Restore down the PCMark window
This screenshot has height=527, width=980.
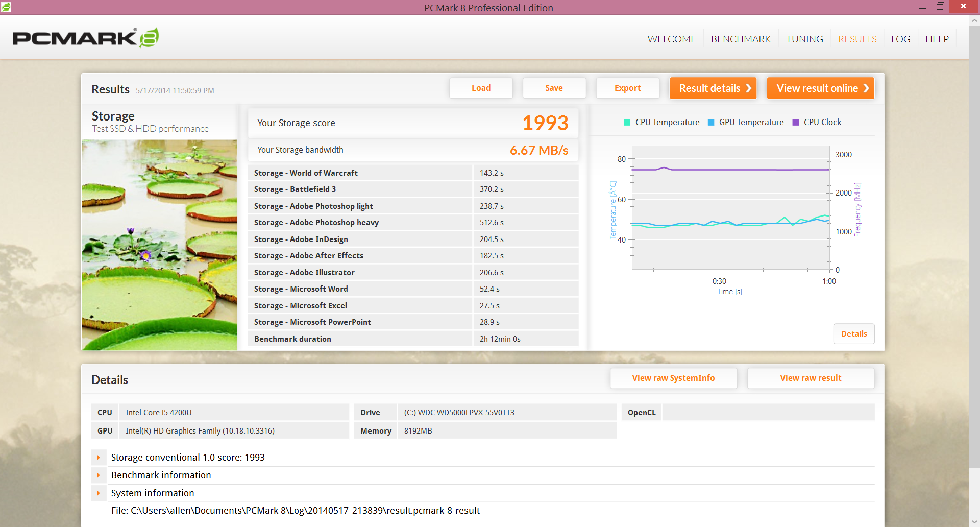click(940, 7)
